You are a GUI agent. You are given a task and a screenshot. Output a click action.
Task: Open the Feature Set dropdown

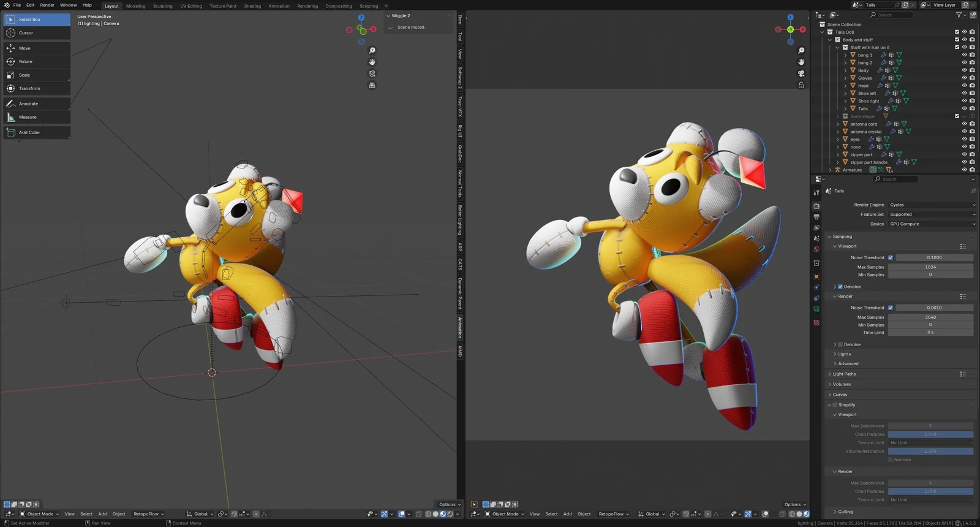pos(932,214)
